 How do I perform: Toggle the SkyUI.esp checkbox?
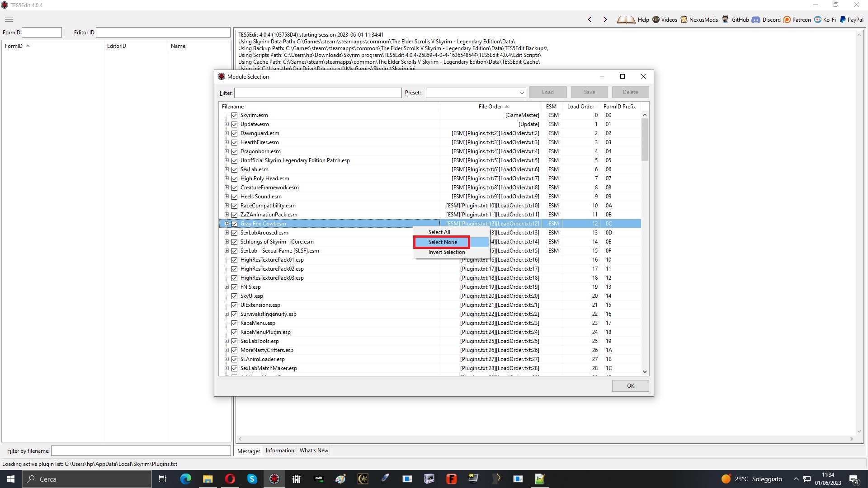tap(234, 296)
